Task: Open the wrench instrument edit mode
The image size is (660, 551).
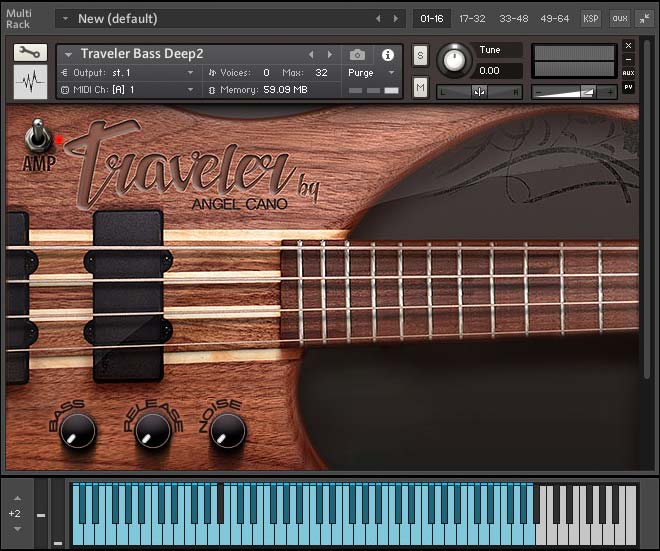Action: [30, 53]
